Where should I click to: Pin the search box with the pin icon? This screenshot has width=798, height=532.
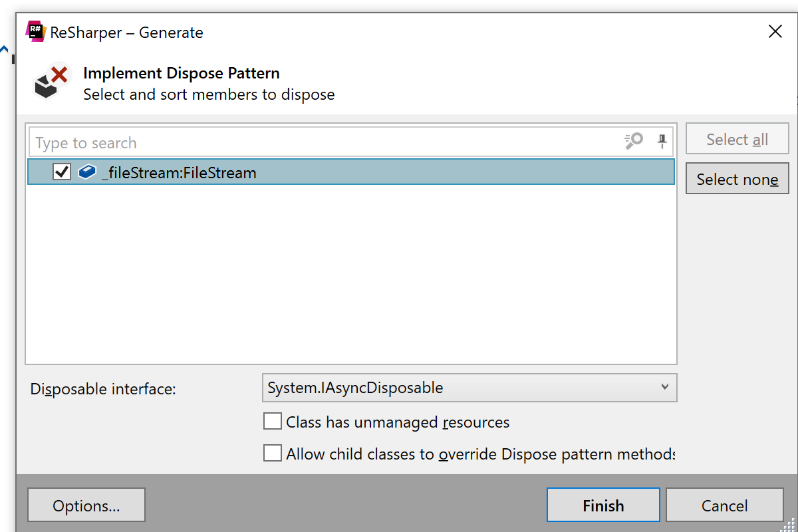point(662,141)
